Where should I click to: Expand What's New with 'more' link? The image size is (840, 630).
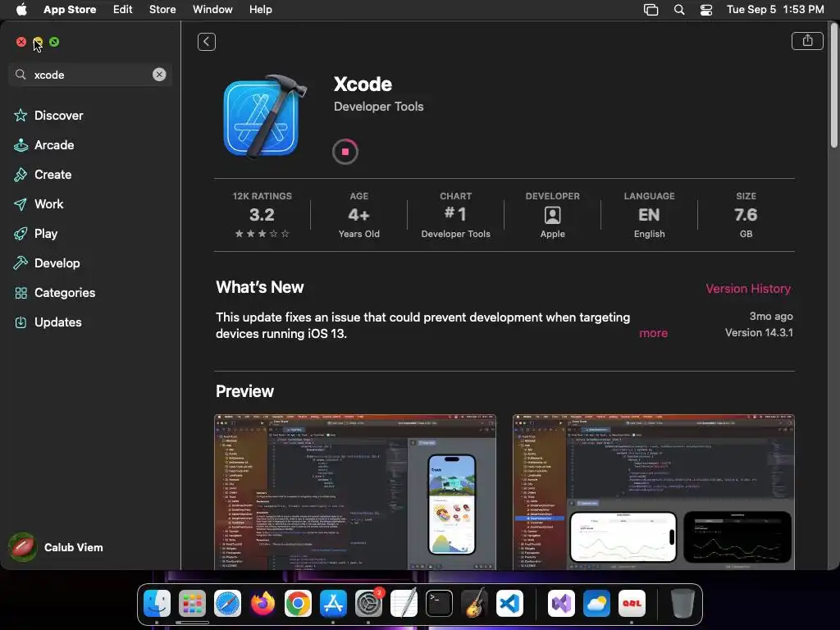[653, 333]
